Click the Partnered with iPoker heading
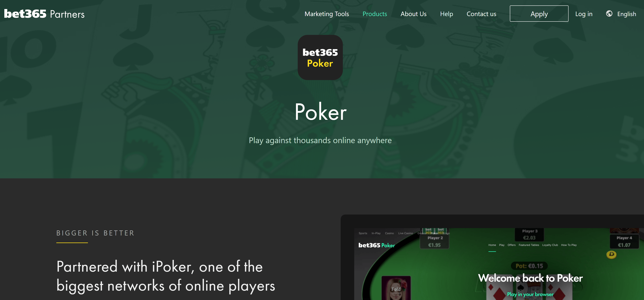The width and height of the screenshot is (644, 300). click(x=166, y=276)
